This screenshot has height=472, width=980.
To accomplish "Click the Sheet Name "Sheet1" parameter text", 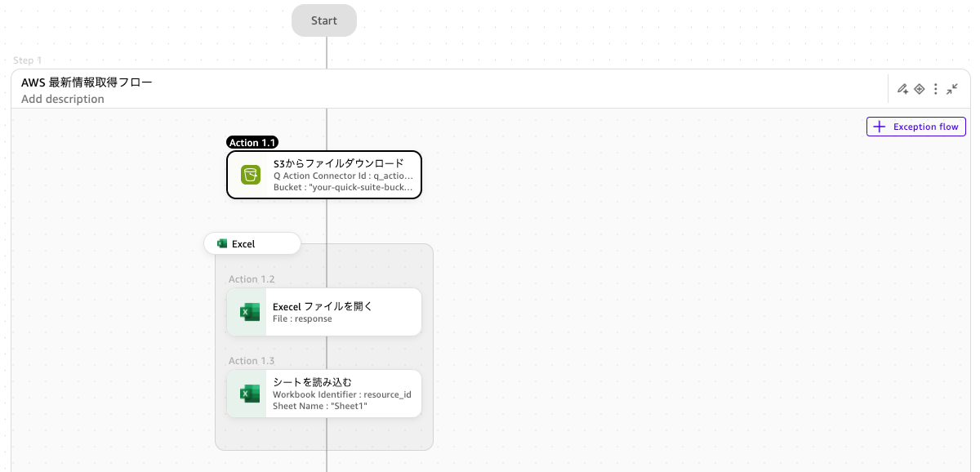I will coord(320,406).
